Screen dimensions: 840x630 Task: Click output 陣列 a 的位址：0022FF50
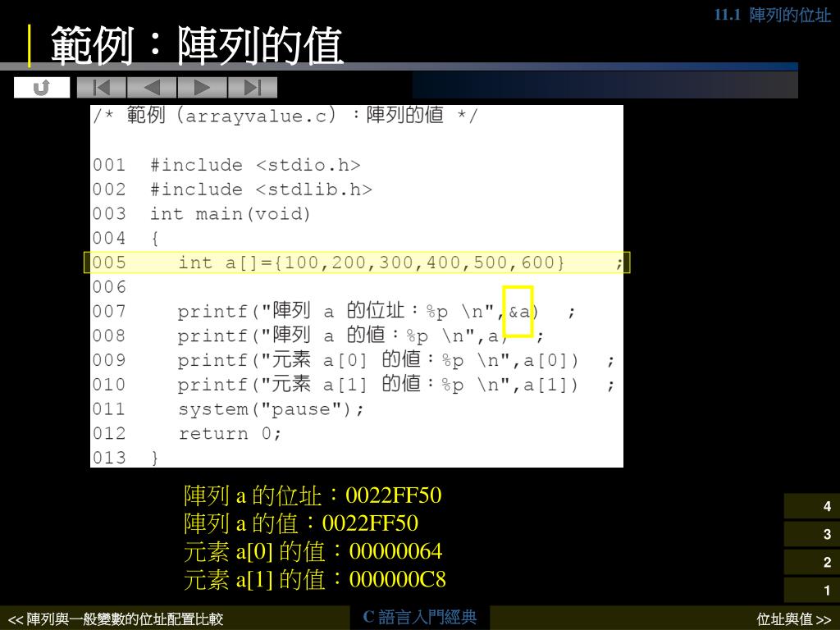coord(313,495)
